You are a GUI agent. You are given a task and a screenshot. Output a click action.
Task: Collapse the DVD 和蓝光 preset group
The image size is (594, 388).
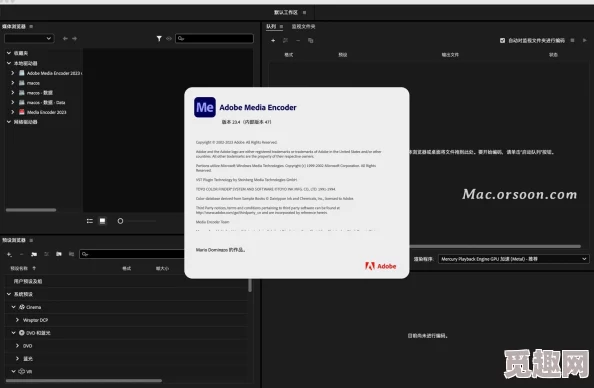click(x=13, y=333)
